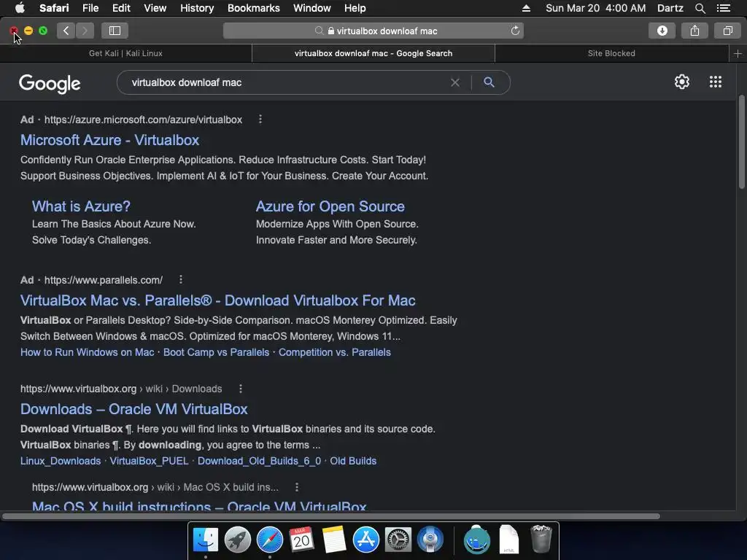
Task: Open the Google apps grid icon
Action: [715, 82]
